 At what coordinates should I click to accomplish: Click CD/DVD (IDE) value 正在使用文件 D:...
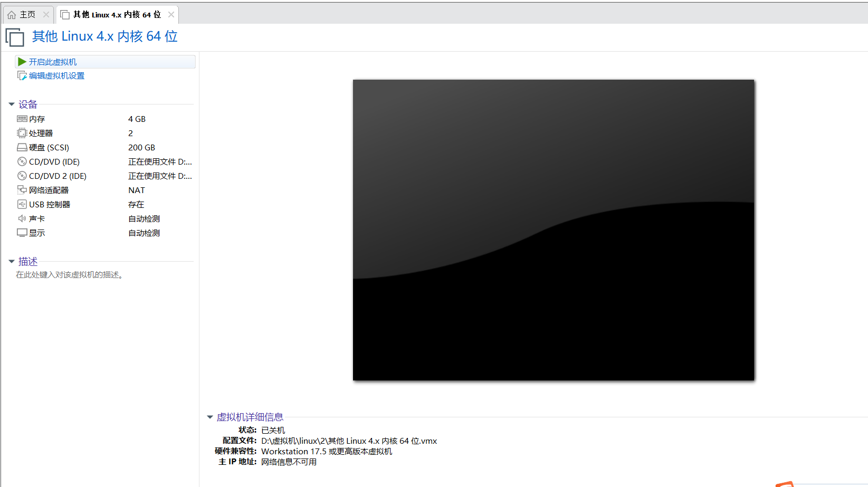[160, 162]
